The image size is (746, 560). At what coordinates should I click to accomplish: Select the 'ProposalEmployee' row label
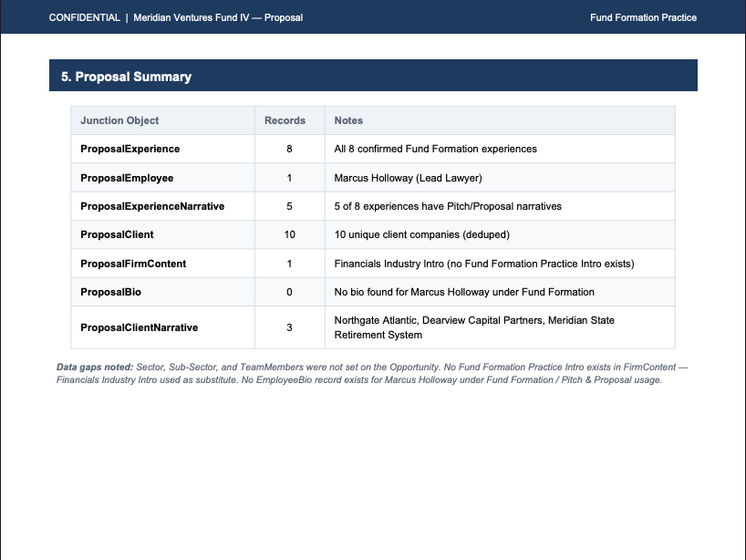(x=127, y=178)
